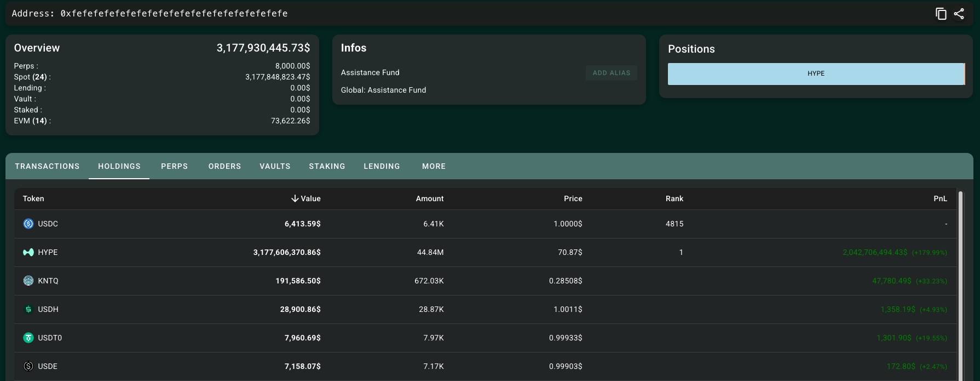Open the Orders tab
Screen dimensions: 980x381
tap(224, 166)
